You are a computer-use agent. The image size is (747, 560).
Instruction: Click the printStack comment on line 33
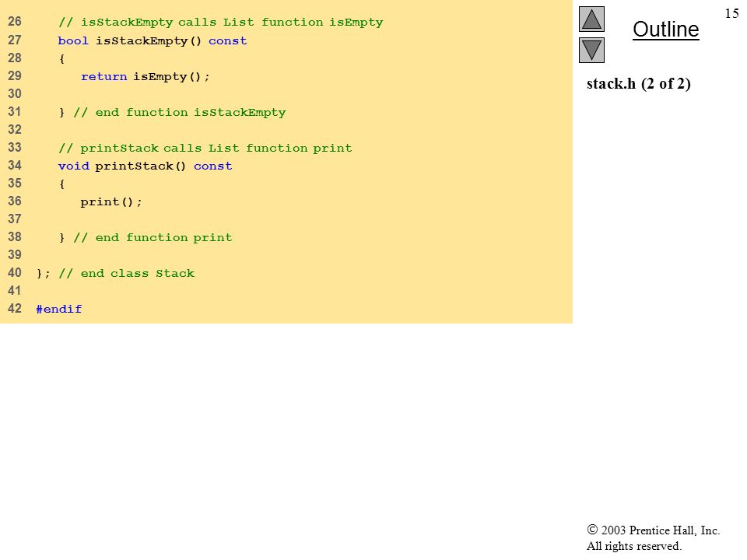(x=205, y=148)
